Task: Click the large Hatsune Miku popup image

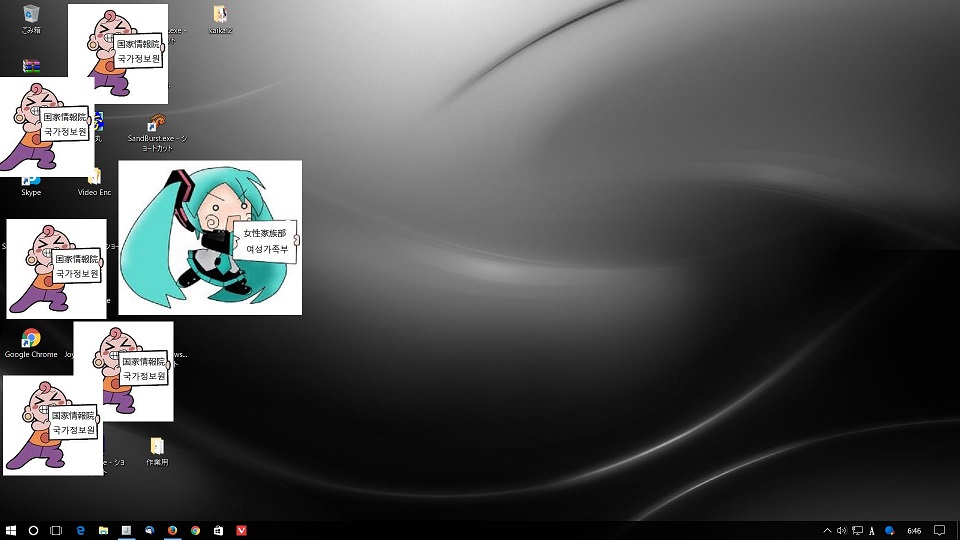Action: click(210, 238)
